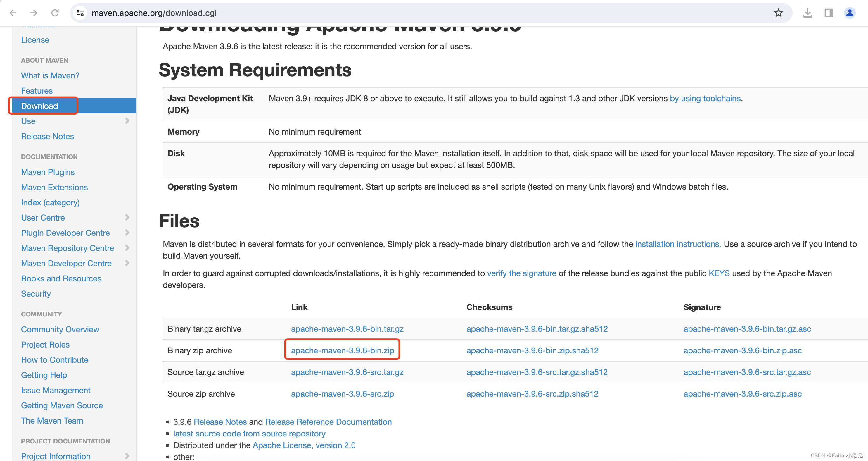Open Issue Management sidebar link
This screenshot has height=461, width=868.
point(56,390)
